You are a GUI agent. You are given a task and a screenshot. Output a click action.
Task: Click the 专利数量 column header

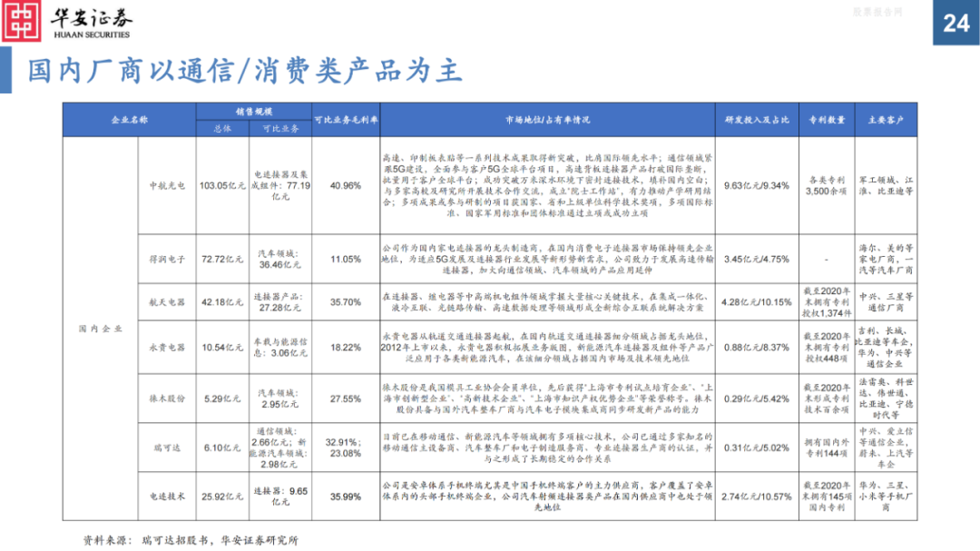pyautogui.click(x=827, y=120)
